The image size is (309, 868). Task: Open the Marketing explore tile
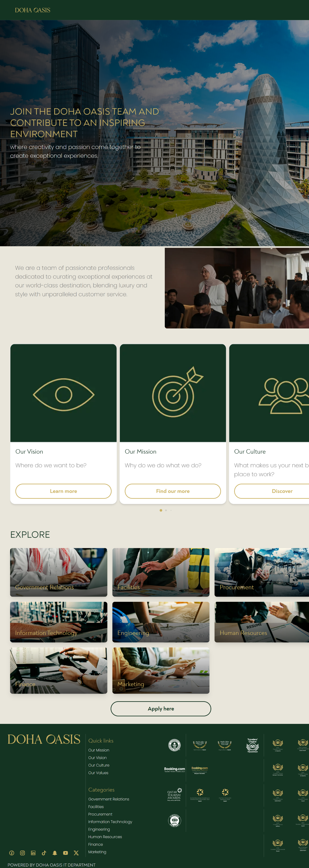point(161,670)
